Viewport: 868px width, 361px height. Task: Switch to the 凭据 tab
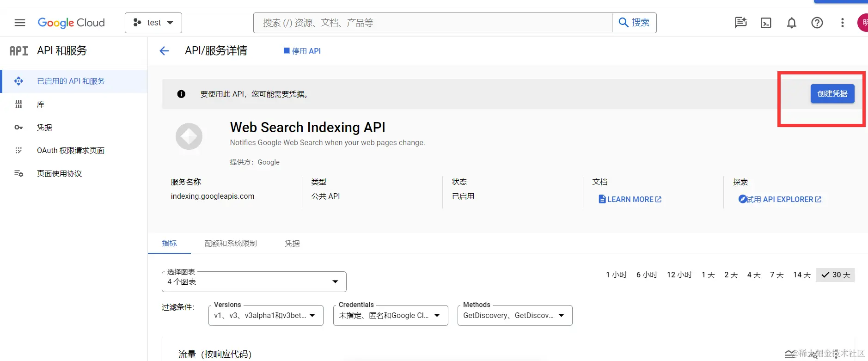[292, 244]
